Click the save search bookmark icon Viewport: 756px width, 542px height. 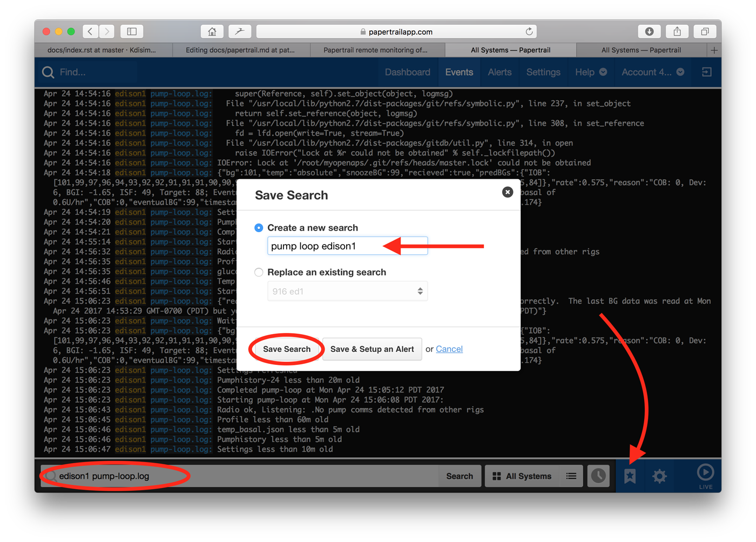click(x=630, y=476)
